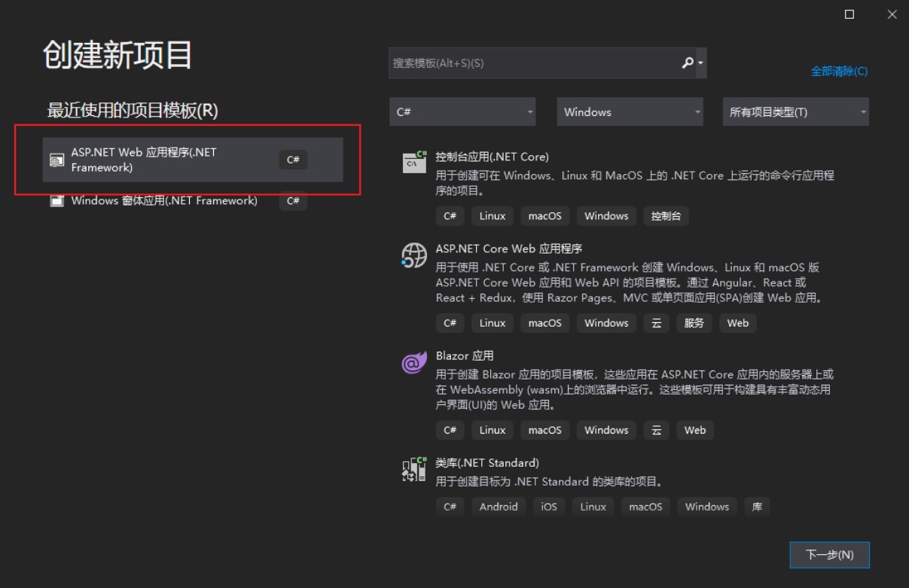Click the Console App template icon
The width and height of the screenshot is (909, 588).
[415, 162]
